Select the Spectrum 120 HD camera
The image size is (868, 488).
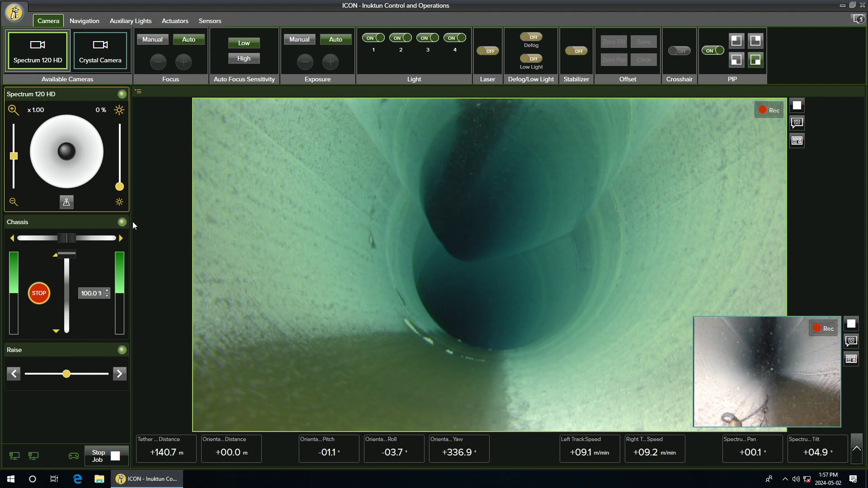pyautogui.click(x=38, y=51)
